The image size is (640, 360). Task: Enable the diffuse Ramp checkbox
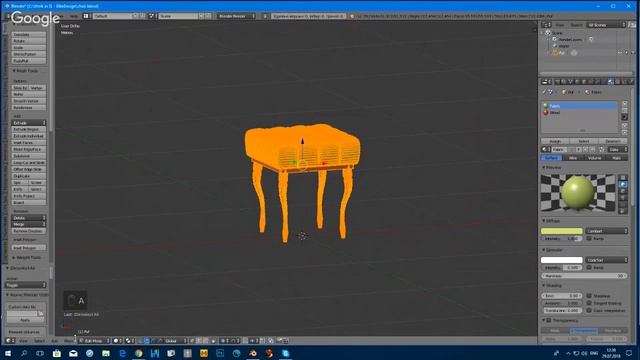(x=589, y=238)
